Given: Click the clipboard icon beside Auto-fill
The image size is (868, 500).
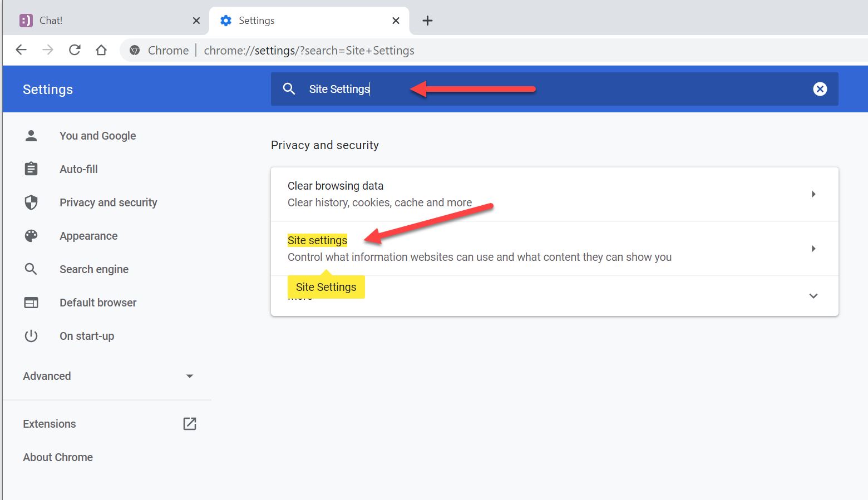Looking at the screenshot, I should coord(31,169).
